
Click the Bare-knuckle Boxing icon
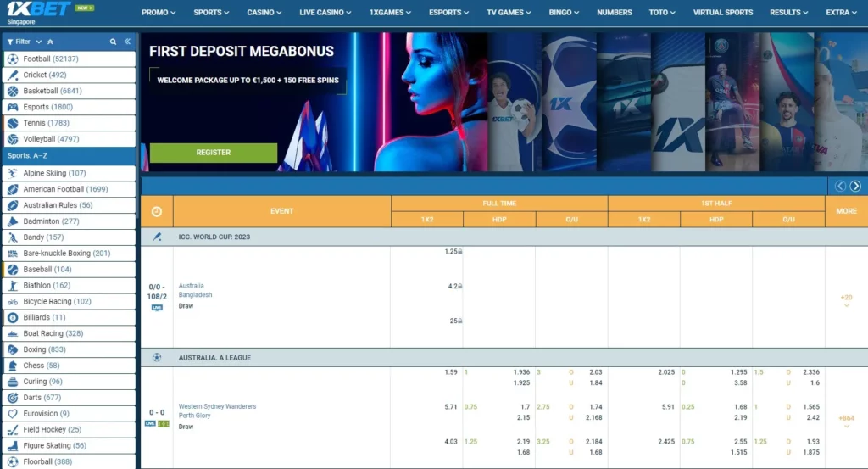click(13, 253)
